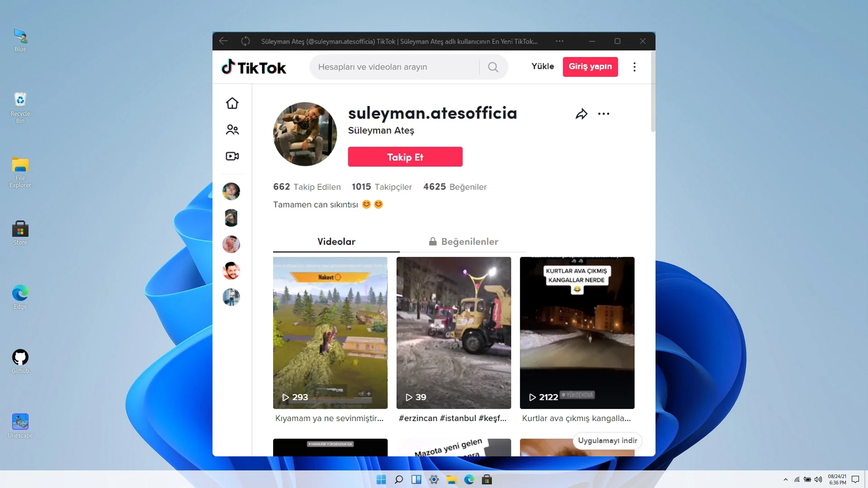Open the notification center icon
This screenshot has height=488, width=868.
point(855,479)
